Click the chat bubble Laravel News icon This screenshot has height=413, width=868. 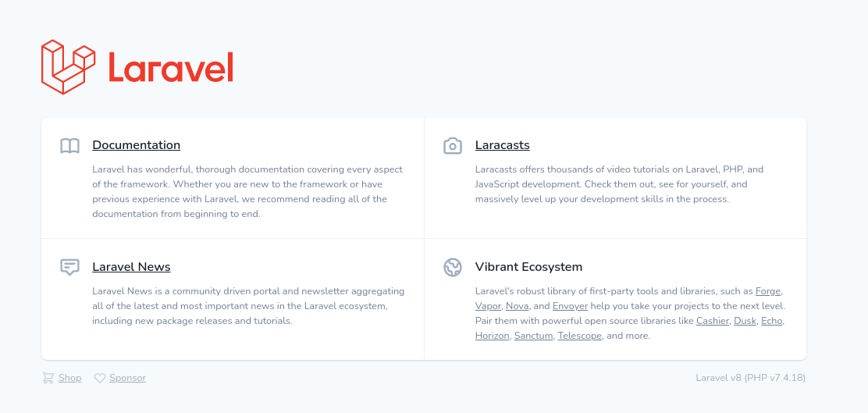pyautogui.click(x=70, y=267)
